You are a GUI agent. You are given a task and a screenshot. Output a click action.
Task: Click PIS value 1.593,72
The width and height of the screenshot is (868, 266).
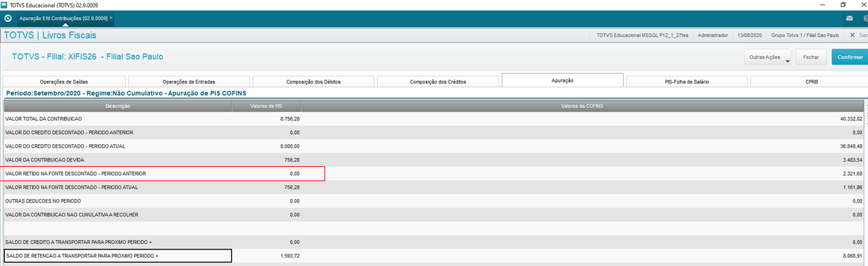pyautogui.click(x=290, y=256)
